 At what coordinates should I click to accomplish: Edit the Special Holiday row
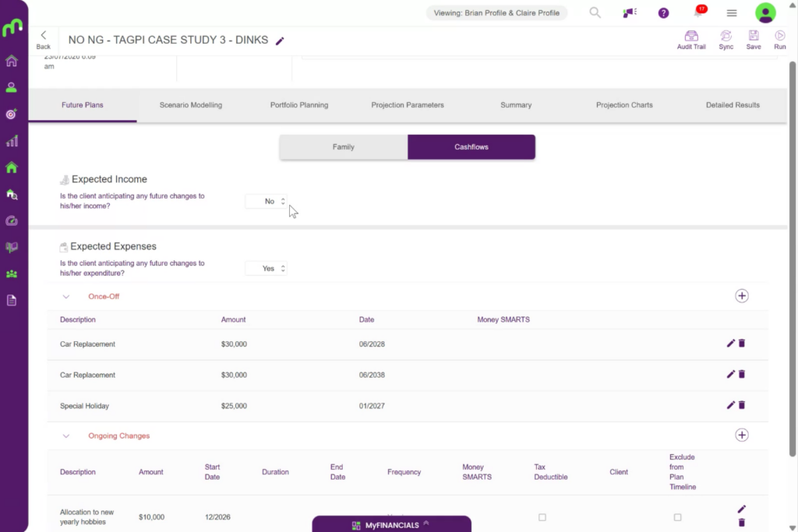coord(731,405)
